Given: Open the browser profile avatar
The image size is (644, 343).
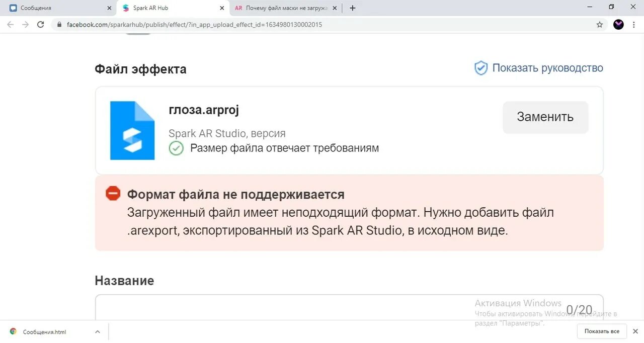Looking at the screenshot, I should tap(618, 24).
